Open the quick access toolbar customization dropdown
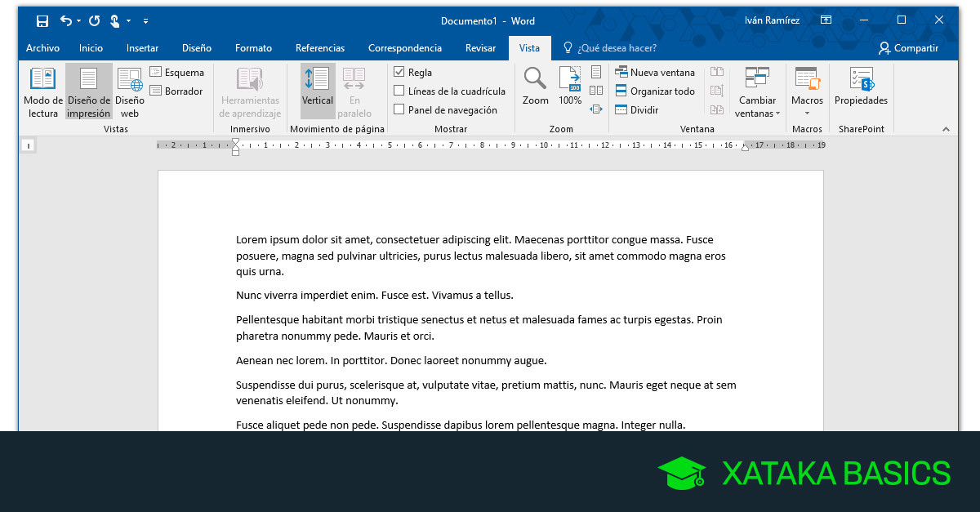Viewport: 980px width, 512px height. point(146,20)
